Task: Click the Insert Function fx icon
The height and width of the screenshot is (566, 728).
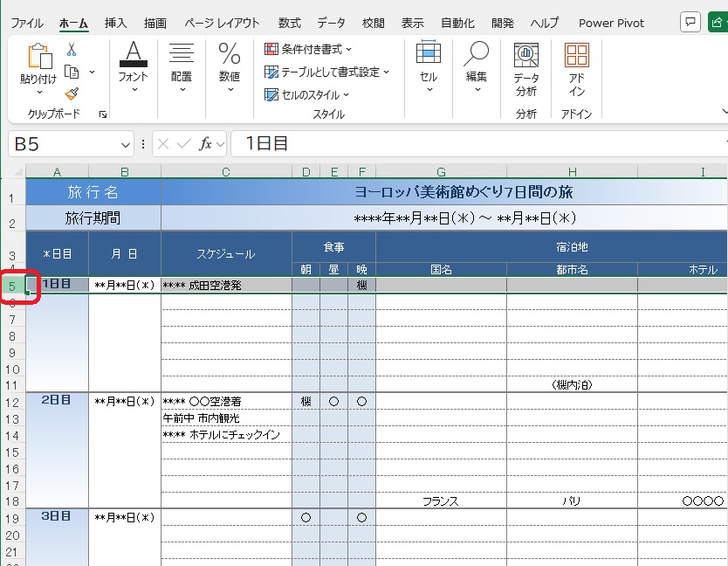Action: tap(206, 144)
